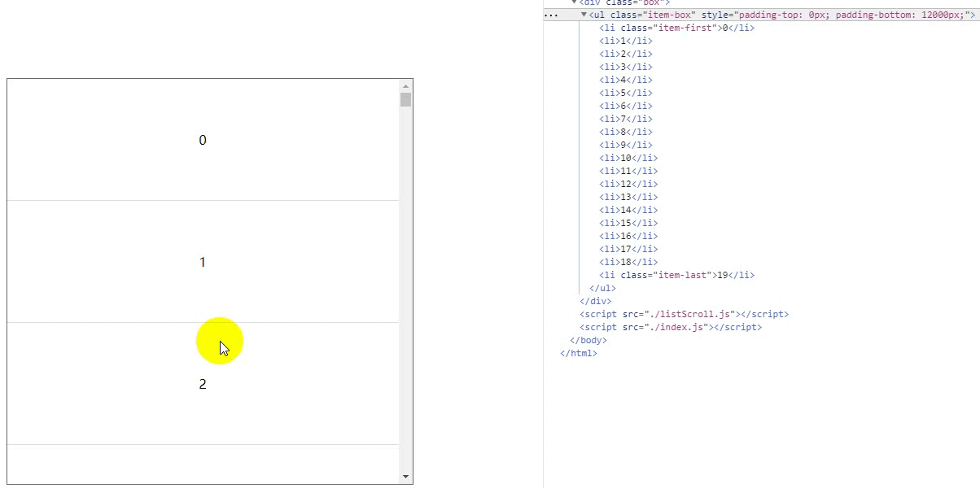Click the class "item-box" attribute value
The height and width of the screenshot is (488, 980).
pos(669,15)
